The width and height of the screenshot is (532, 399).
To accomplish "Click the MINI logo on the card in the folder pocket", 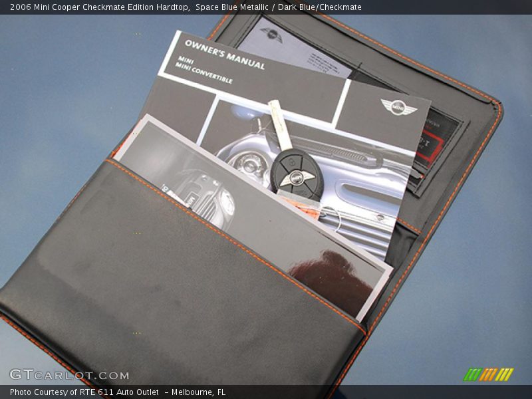I will (271, 35).
